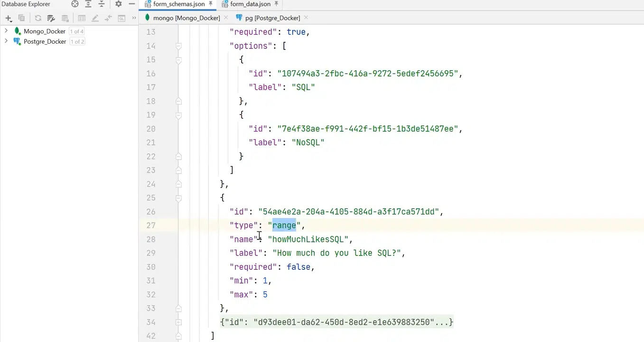Open Mongo_Docker schema selector "1 of 4"

76,31
